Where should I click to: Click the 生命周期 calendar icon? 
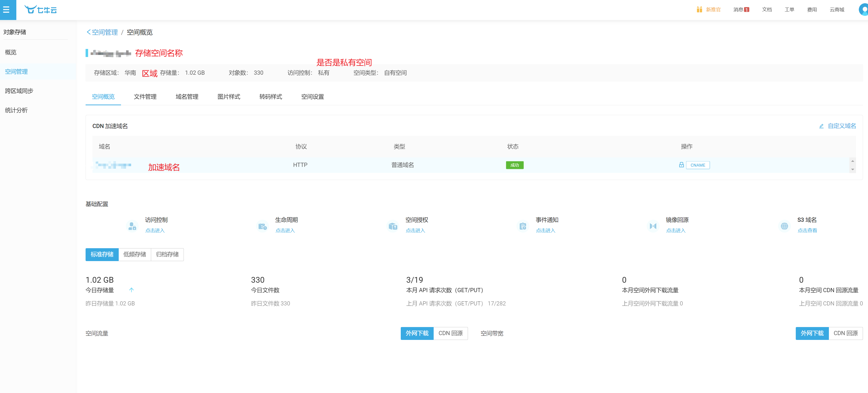[262, 226]
